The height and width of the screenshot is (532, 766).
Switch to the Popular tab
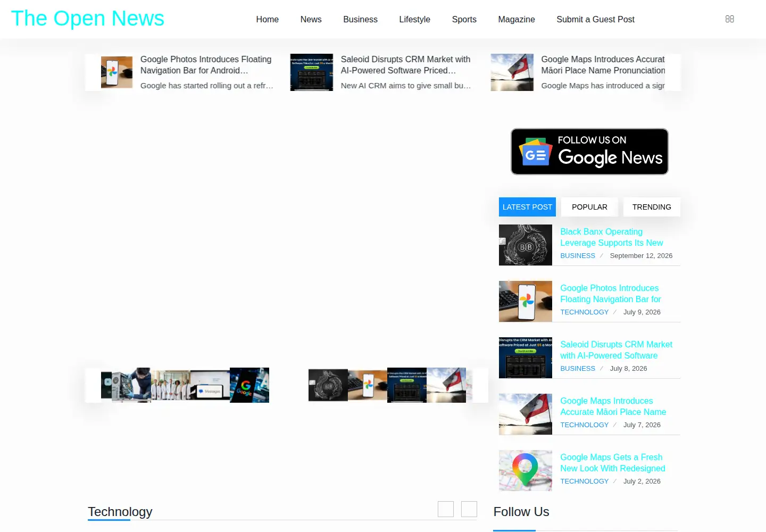click(589, 207)
